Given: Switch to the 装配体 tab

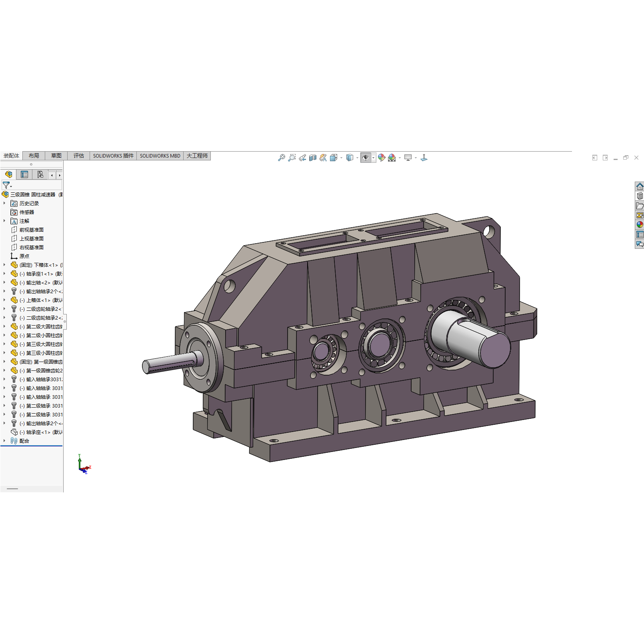Looking at the screenshot, I should [11, 156].
